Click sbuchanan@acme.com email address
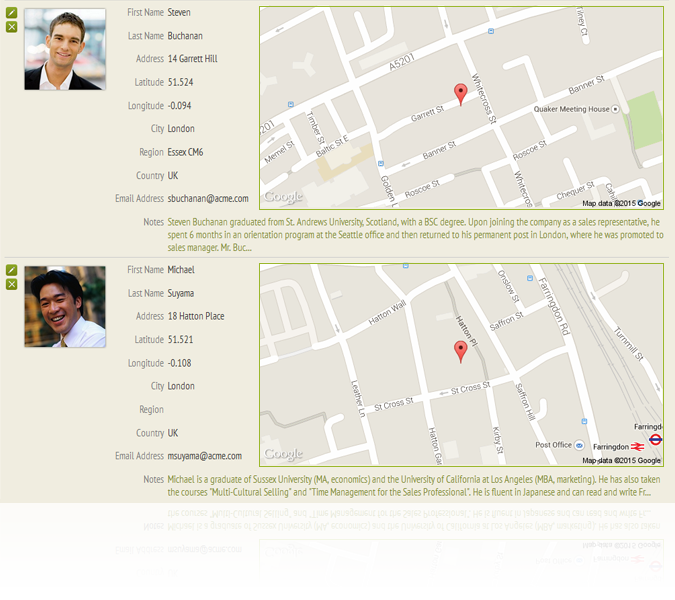The width and height of the screenshot is (675, 600). [x=208, y=198]
